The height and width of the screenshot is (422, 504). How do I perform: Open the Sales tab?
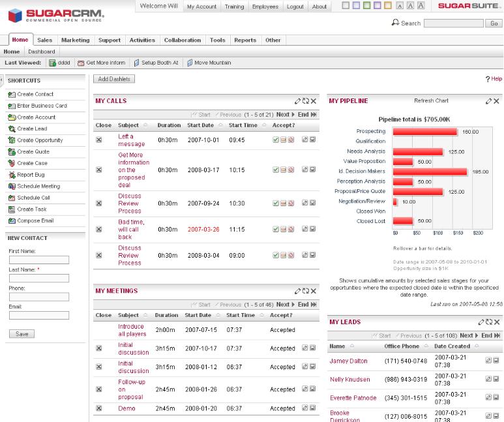coord(45,40)
